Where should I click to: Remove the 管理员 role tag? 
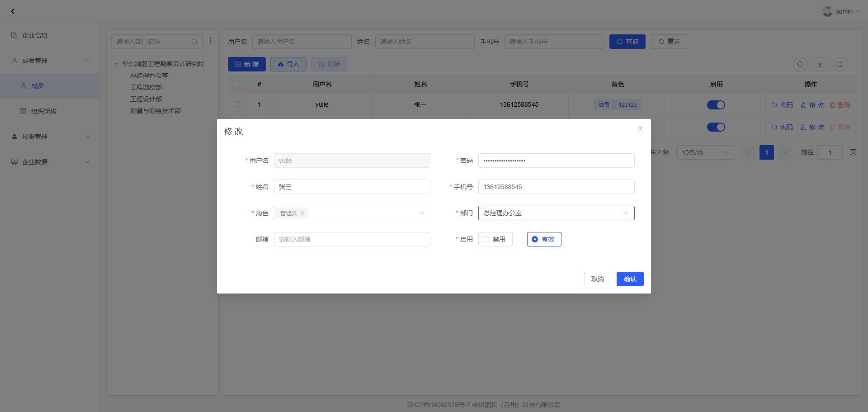[x=302, y=213]
